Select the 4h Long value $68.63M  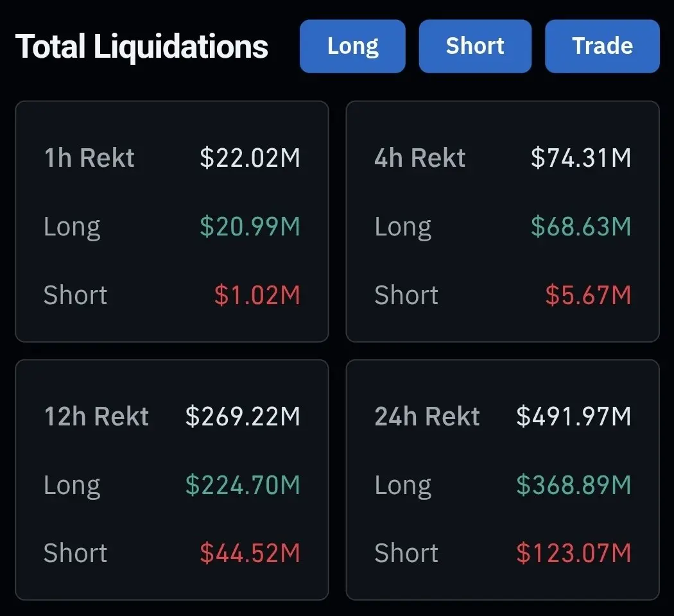[581, 227]
